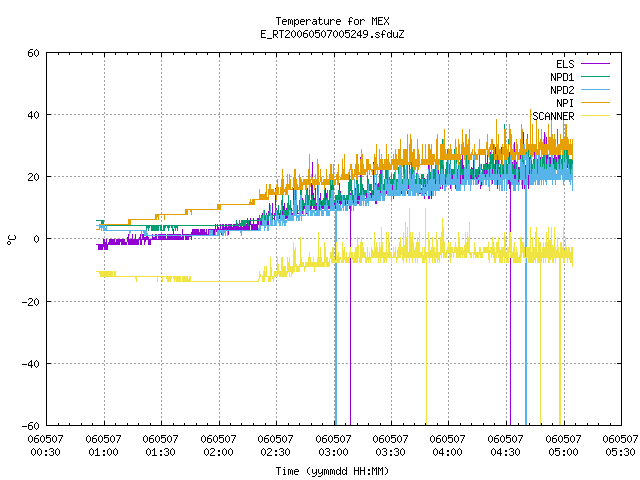Click the yellow SCANNER dropout spike near 03:50

(427, 343)
